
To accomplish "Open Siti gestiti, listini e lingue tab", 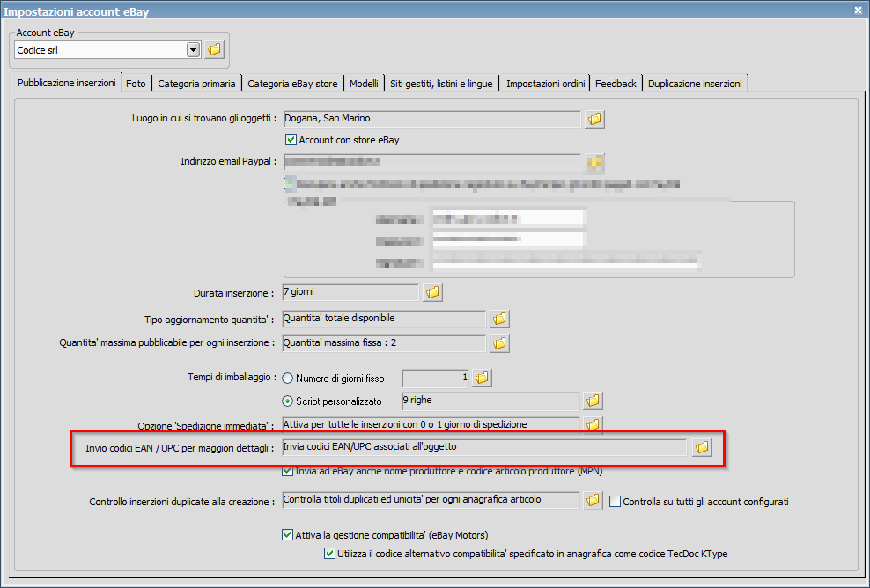I will (x=441, y=84).
